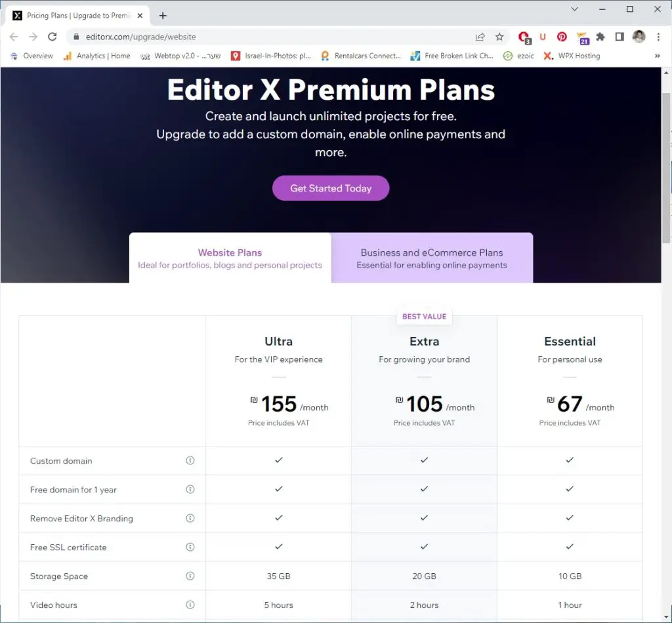Image resolution: width=672 pixels, height=623 pixels.
Task: Click the address bar URL field
Action: pyautogui.click(x=274, y=37)
